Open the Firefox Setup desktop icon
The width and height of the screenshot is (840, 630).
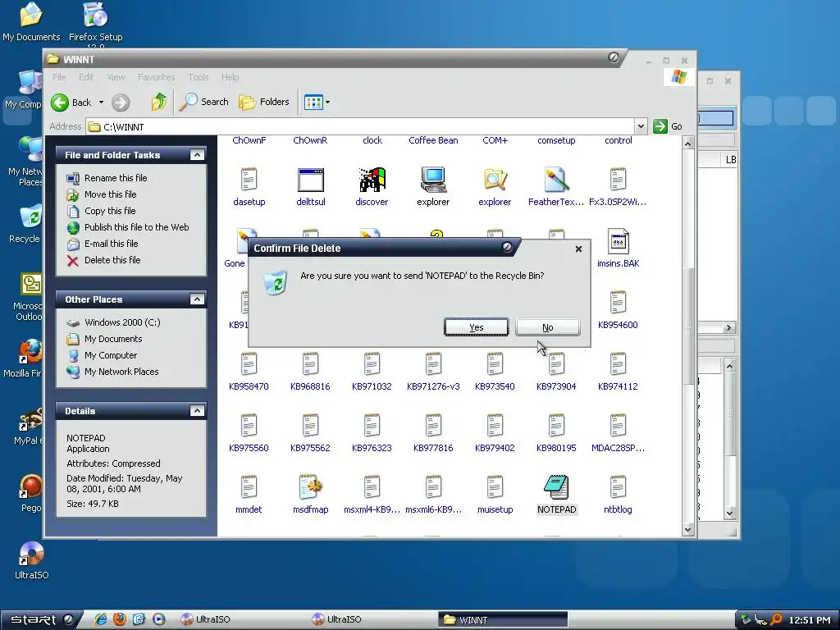click(96, 24)
